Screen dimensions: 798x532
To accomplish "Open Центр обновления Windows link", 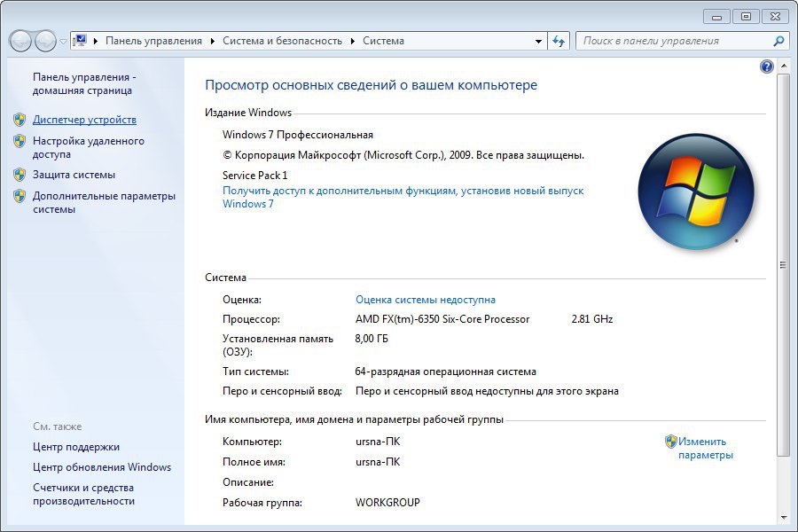I will (102, 467).
